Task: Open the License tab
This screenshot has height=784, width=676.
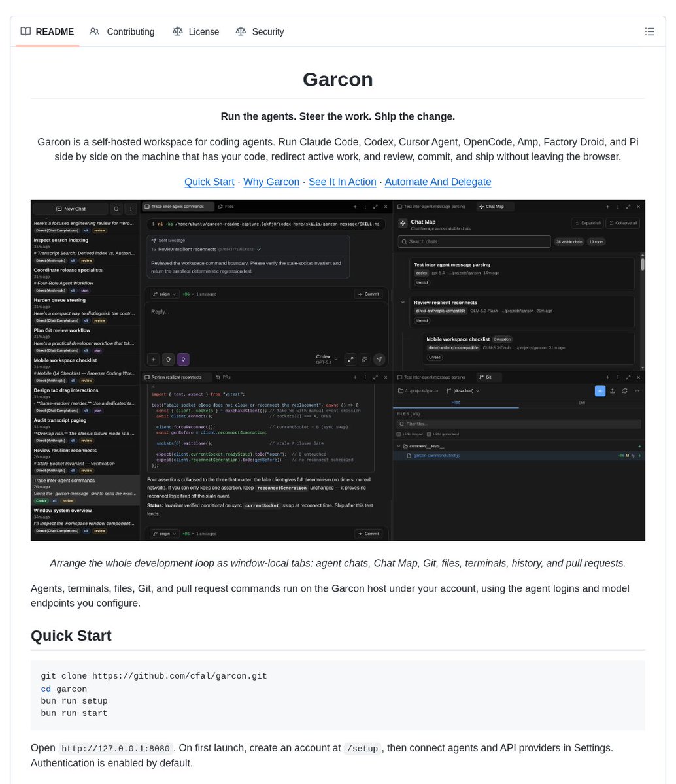Action: (x=195, y=31)
